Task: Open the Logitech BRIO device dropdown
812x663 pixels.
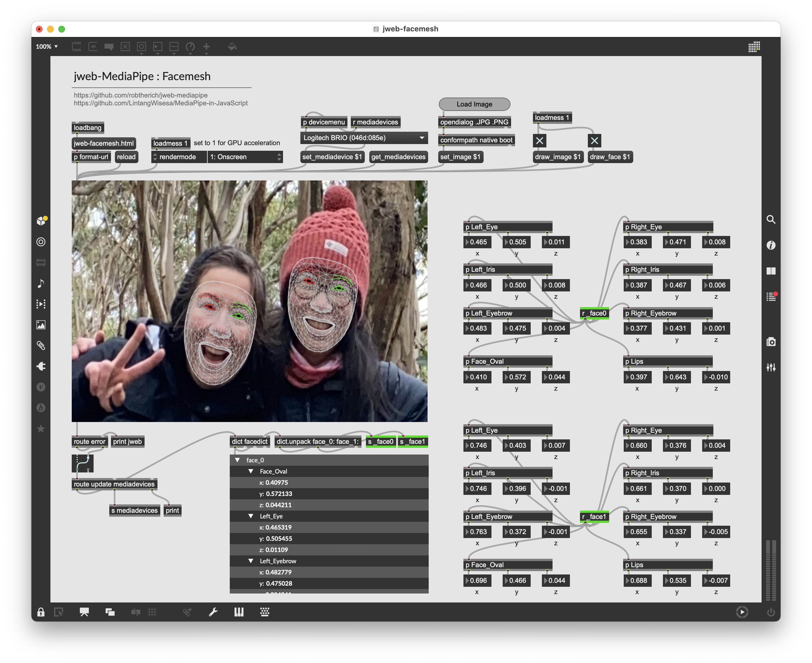Action: click(364, 138)
